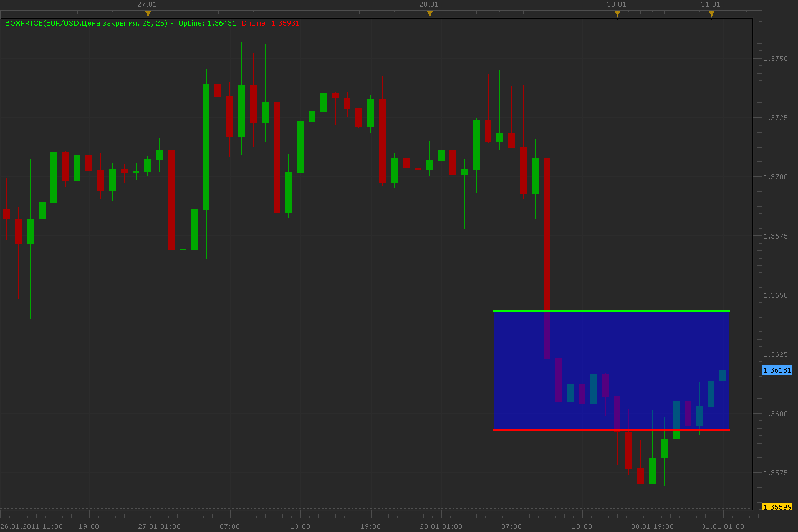This screenshot has width=798, height=532.
Task: Click the blue current price tag 1.36181
Action: (x=777, y=370)
